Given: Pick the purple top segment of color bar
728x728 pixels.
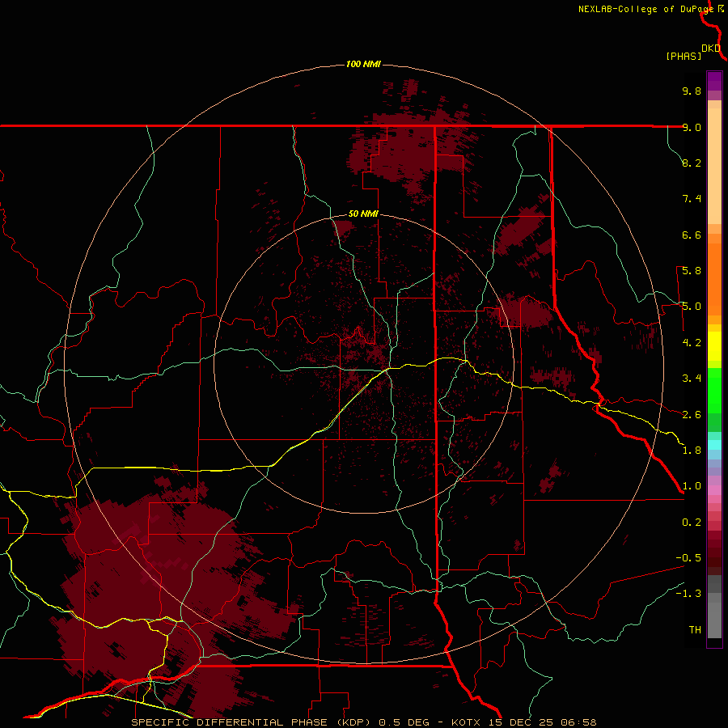Looking at the screenshot, I should (x=714, y=81).
